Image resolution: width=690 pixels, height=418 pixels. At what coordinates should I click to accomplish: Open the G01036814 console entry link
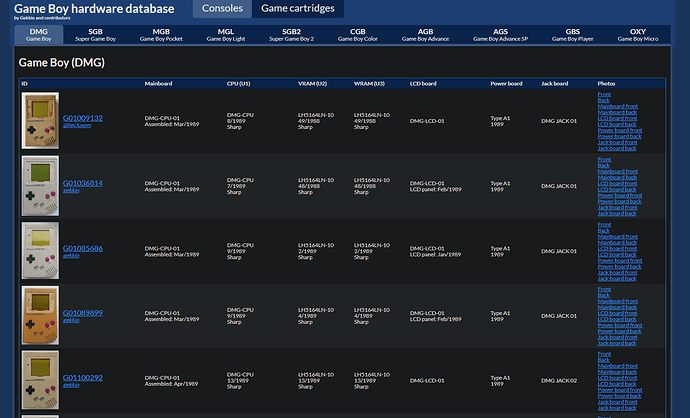coord(83,183)
